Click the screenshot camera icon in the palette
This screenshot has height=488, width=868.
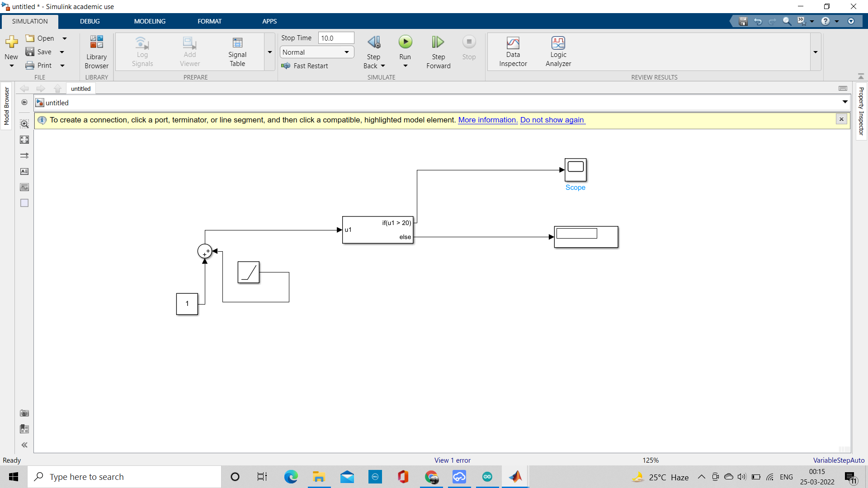24,413
